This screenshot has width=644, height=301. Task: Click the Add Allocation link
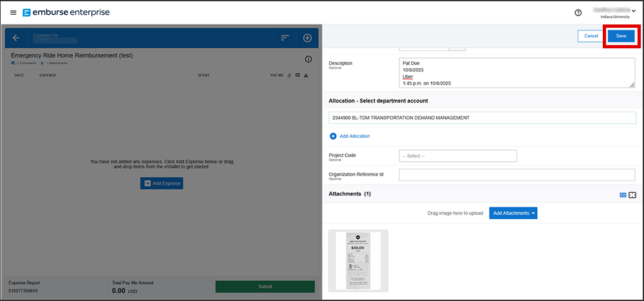(x=350, y=137)
